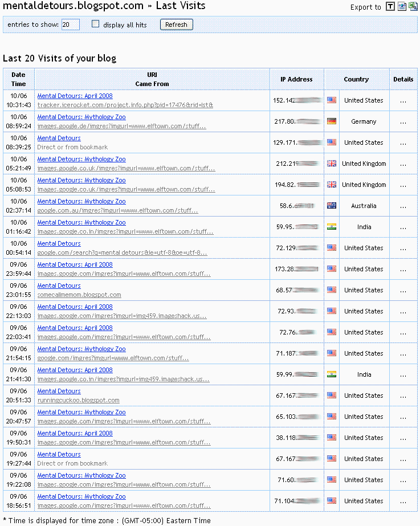Click the UK flag in 05:21:49 row

(332, 164)
